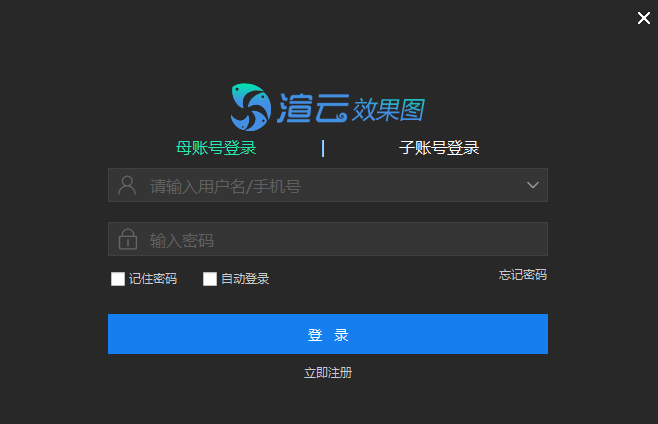The image size is (658, 424).
Task: Click the username/phone number input field
Action: point(328,185)
